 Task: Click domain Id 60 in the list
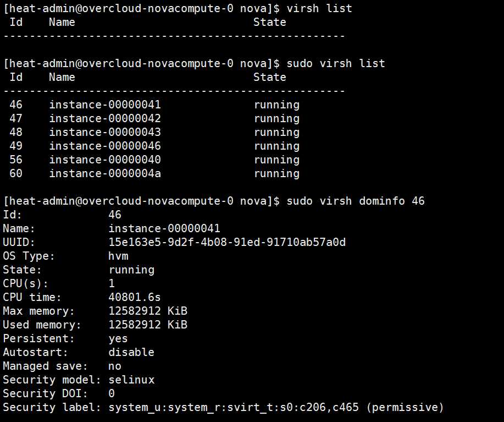16,173
